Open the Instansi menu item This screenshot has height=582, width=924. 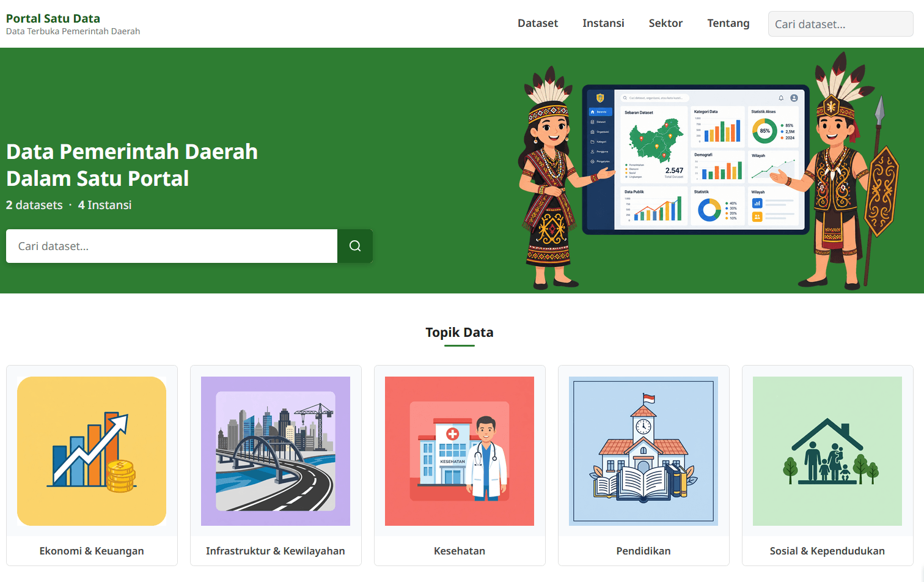(603, 23)
